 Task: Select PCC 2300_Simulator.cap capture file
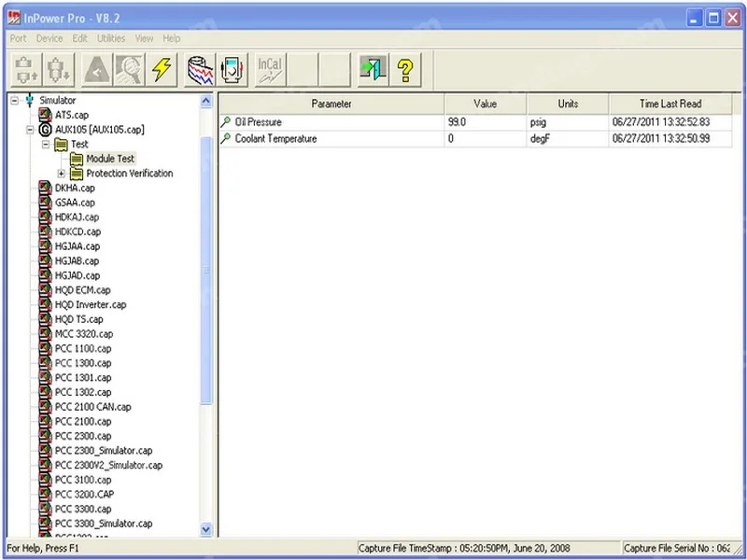(104, 451)
